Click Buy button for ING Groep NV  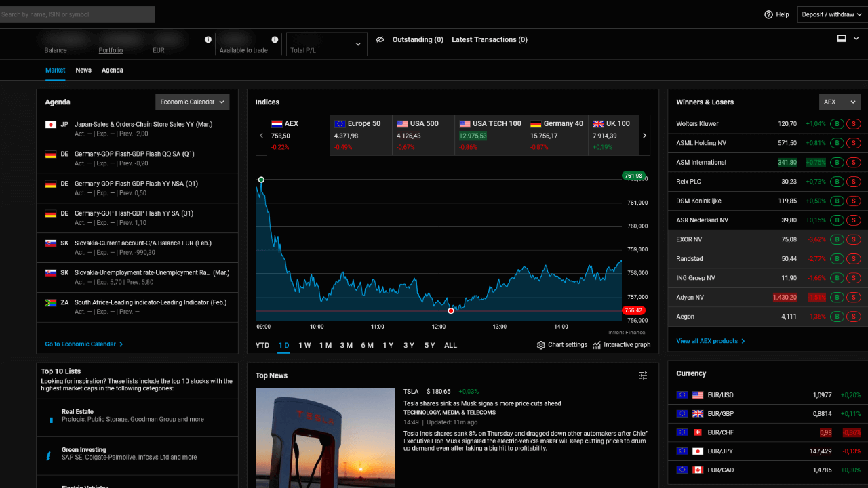coord(837,278)
